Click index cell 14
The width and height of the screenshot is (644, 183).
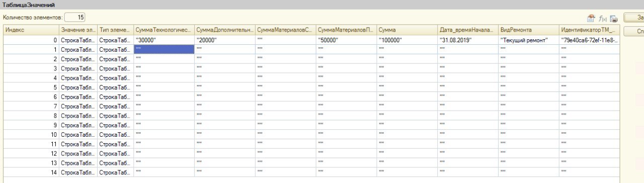point(31,172)
